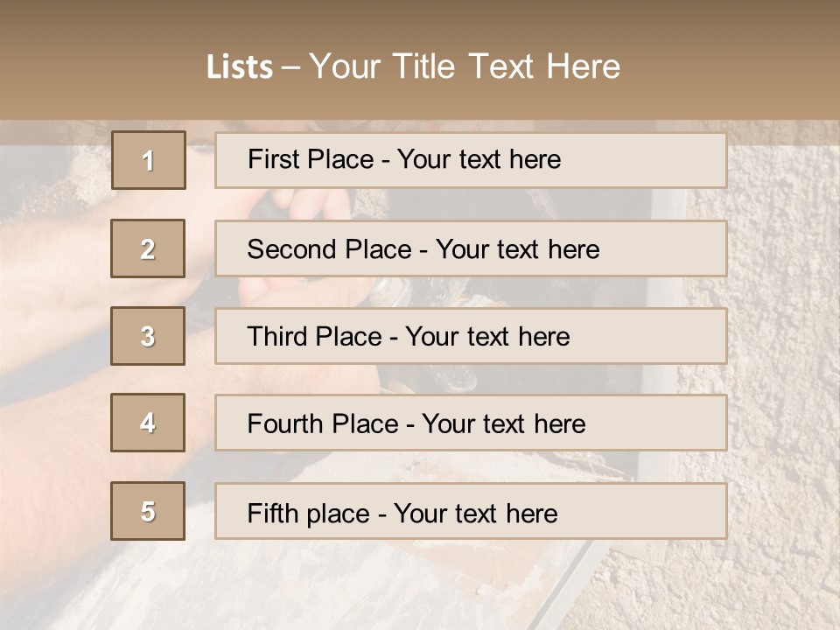Click the number 3 box
Viewport: 840px width, 630px height.
(x=148, y=336)
